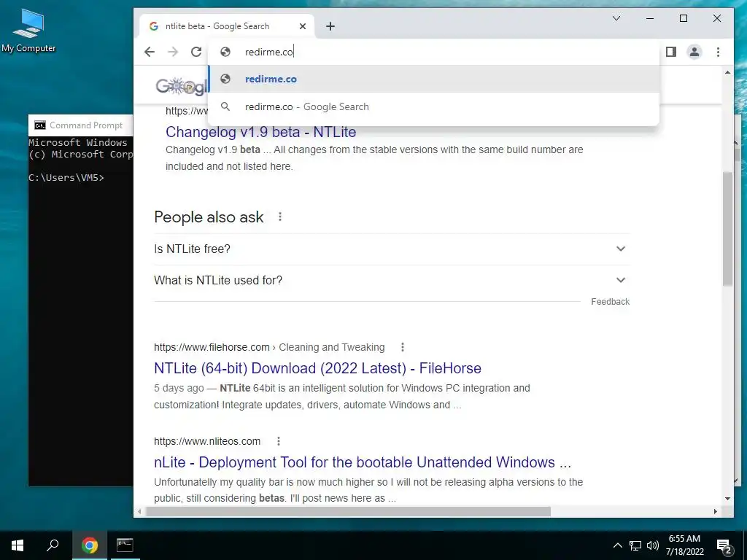The height and width of the screenshot is (560, 747).
Task: Open three-dot options beside People also ask
Action: click(x=280, y=217)
